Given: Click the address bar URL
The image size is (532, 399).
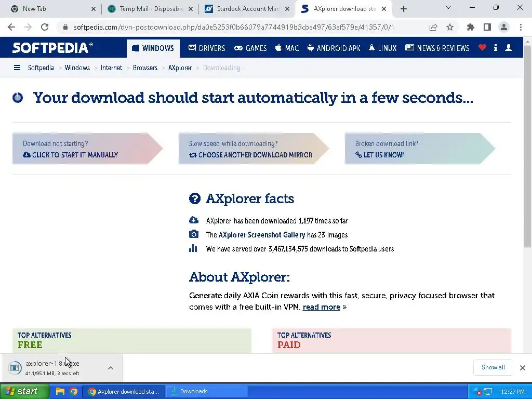Looking at the screenshot, I should [234, 27].
